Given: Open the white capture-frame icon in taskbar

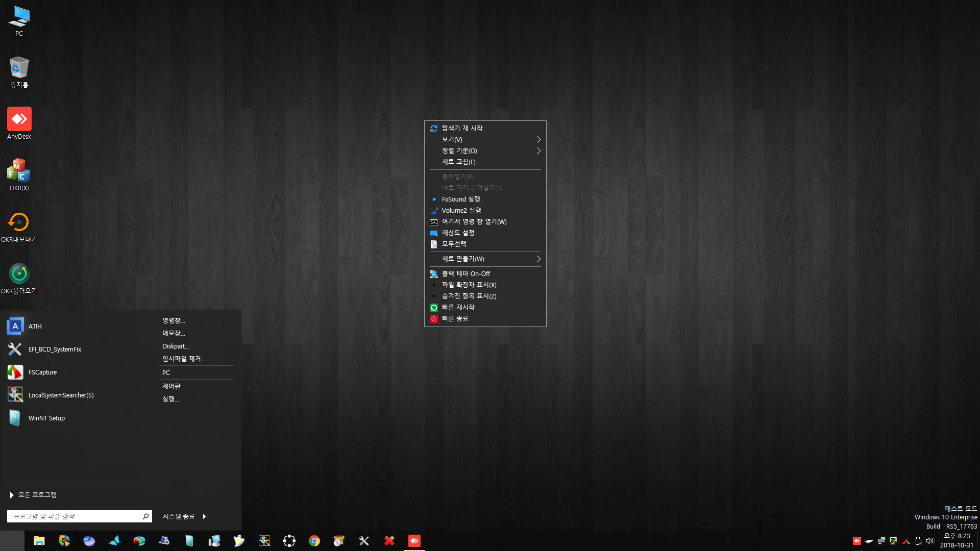Looking at the screenshot, I should click(x=289, y=541).
